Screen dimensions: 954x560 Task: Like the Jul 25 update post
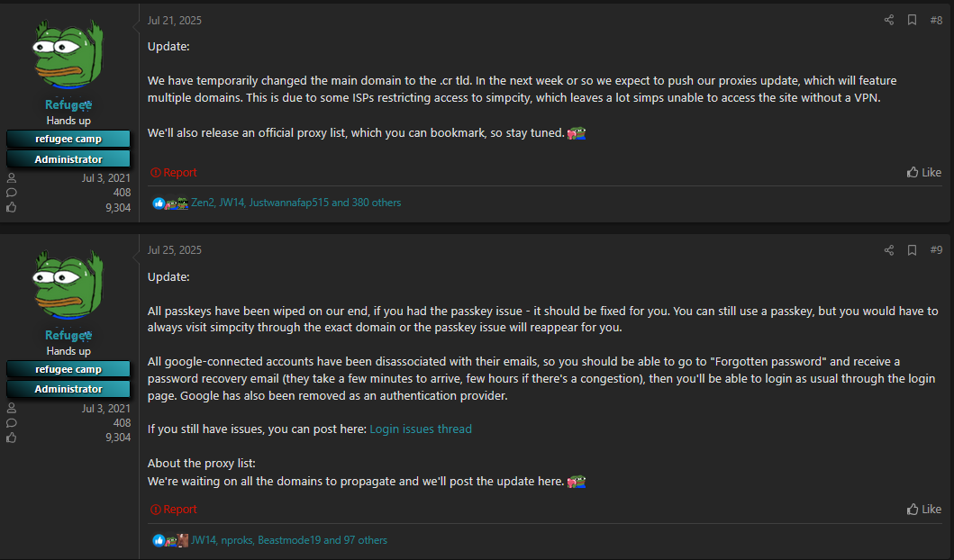click(924, 510)
